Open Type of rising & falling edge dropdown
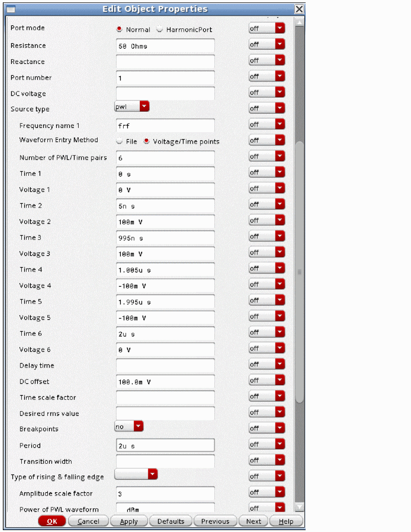This screenshot has height=532, width=411. tap(136, 474)
